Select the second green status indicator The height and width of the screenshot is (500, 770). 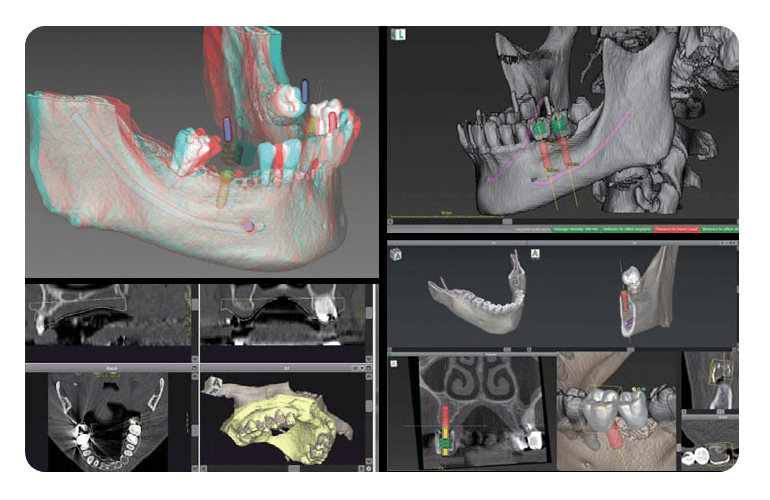627,229
